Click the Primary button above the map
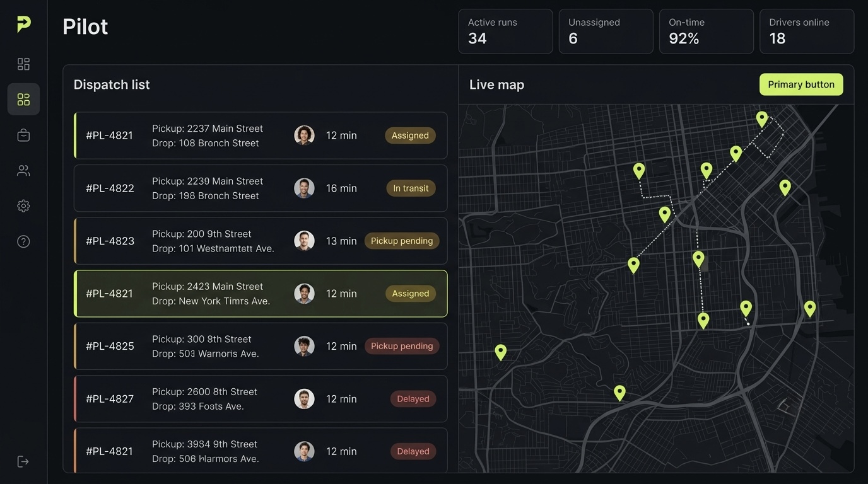 coord(801,84)
